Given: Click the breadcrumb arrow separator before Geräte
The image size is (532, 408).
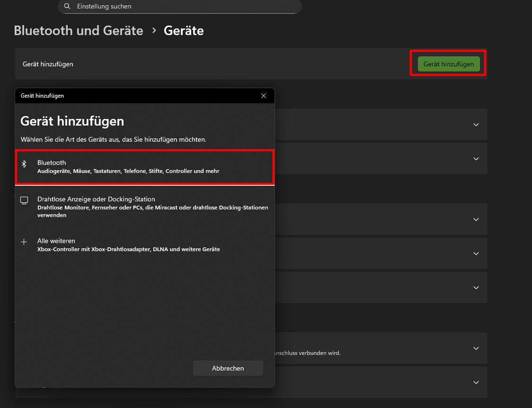Looking at the screenshot, I should [x=154, y=31].
